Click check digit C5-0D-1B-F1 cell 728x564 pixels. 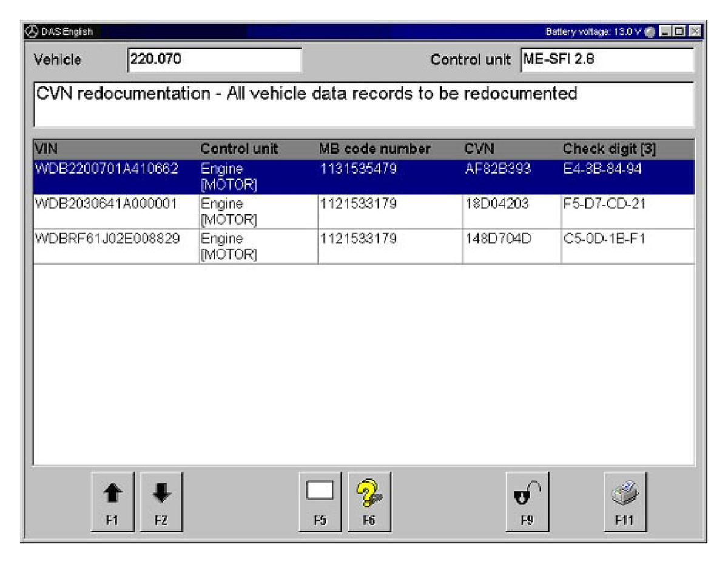[x=604, y=239]
